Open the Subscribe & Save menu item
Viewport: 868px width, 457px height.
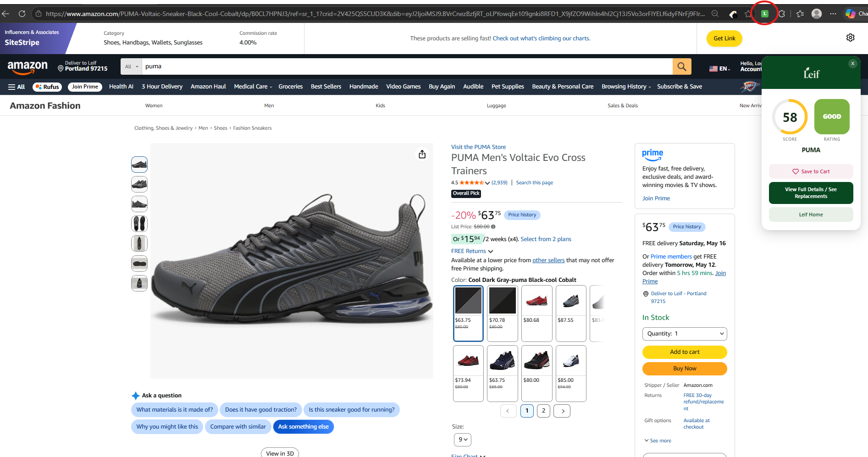tap(679, 87)
